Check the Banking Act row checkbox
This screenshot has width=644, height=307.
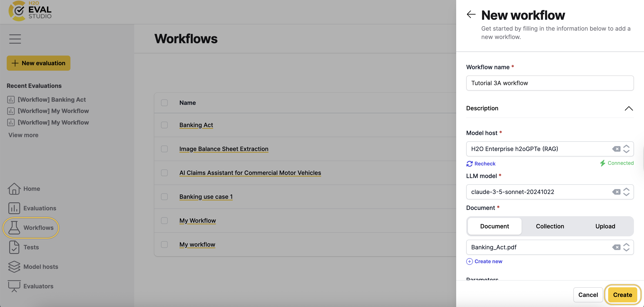(165, 125)
